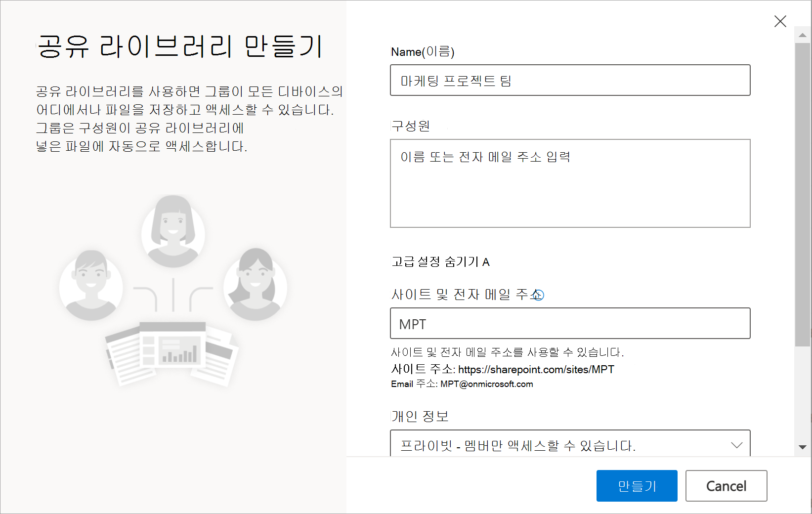Click the chevron arrow of the privacy dropdown
The image size is (812, 514).
736,445
